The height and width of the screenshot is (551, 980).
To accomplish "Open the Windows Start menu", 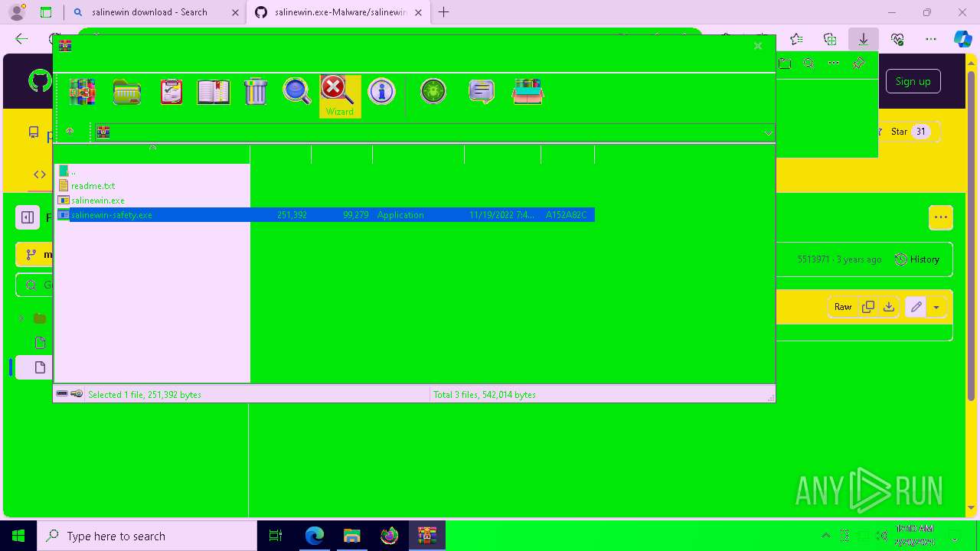I will [x=18, y=536].
